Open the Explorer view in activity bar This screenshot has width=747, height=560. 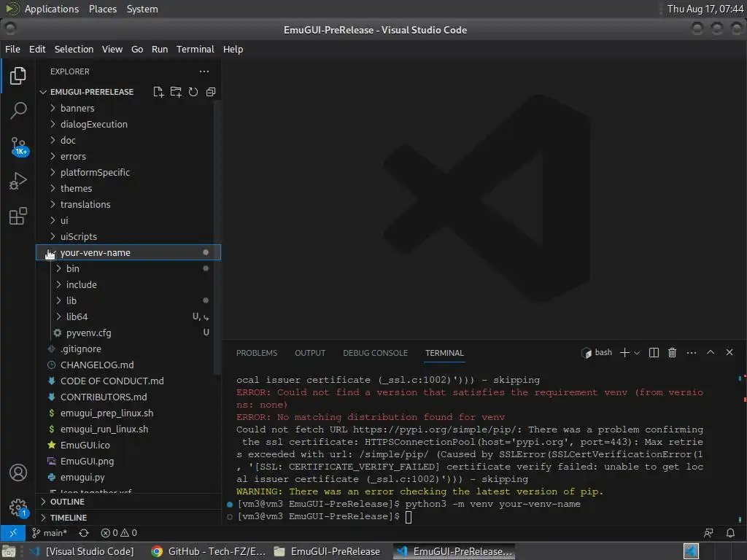18,76
